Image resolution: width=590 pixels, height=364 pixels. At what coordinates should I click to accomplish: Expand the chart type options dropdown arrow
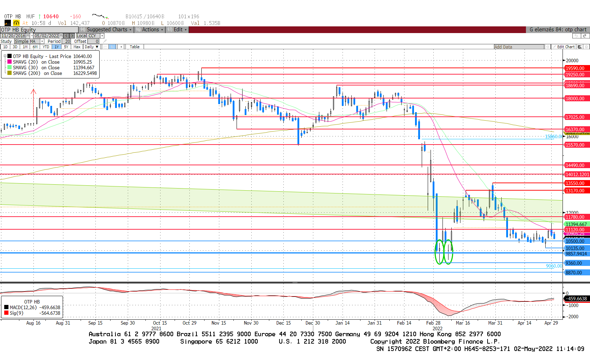click(x=121, y=47)
